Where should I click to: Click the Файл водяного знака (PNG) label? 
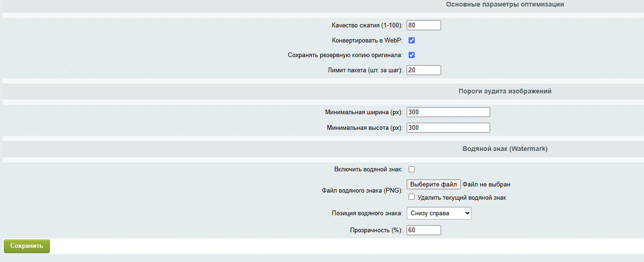click(x=362, y=191)
